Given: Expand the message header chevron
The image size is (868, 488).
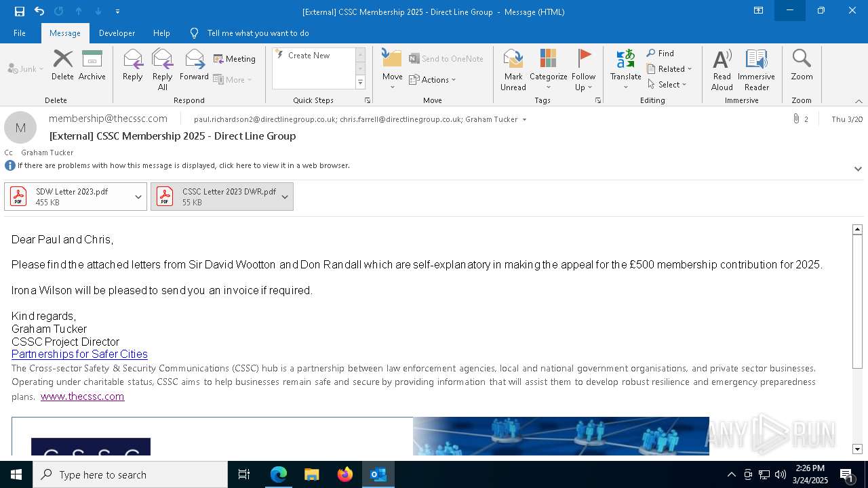Looking at the screenshot, I should pyautogui.click(x=858, y=169).
